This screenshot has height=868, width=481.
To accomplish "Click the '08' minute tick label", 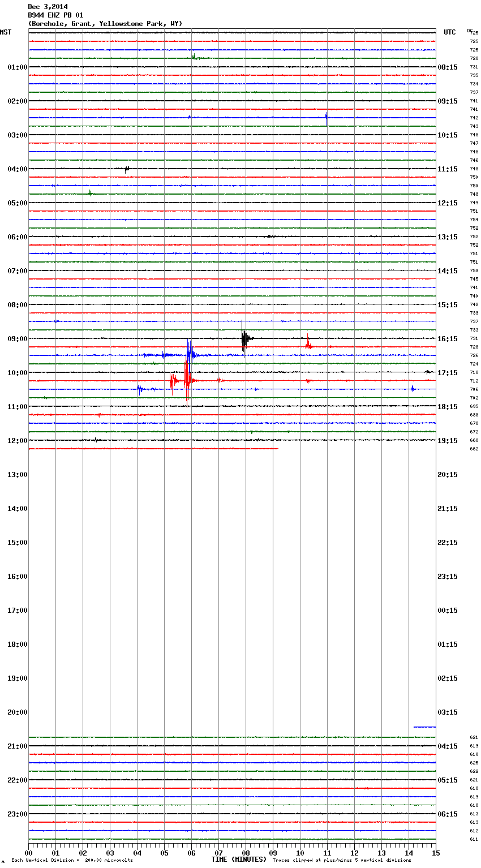I will [246, 853].
